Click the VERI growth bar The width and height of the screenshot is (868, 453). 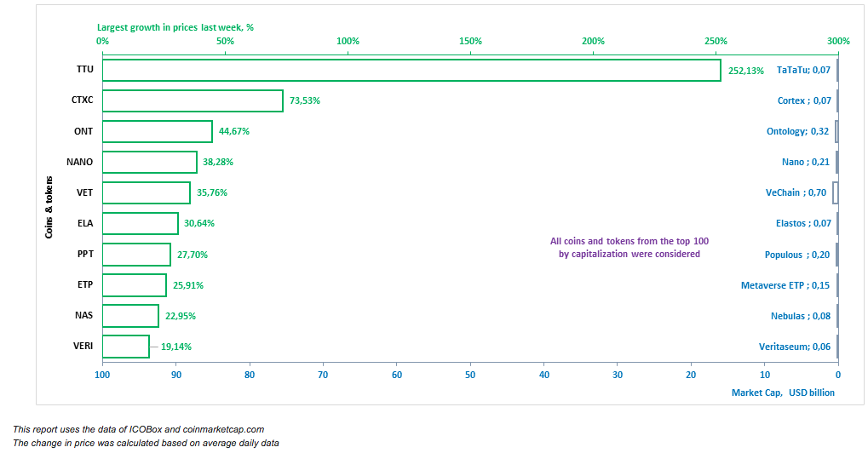(x=126, y=347)
